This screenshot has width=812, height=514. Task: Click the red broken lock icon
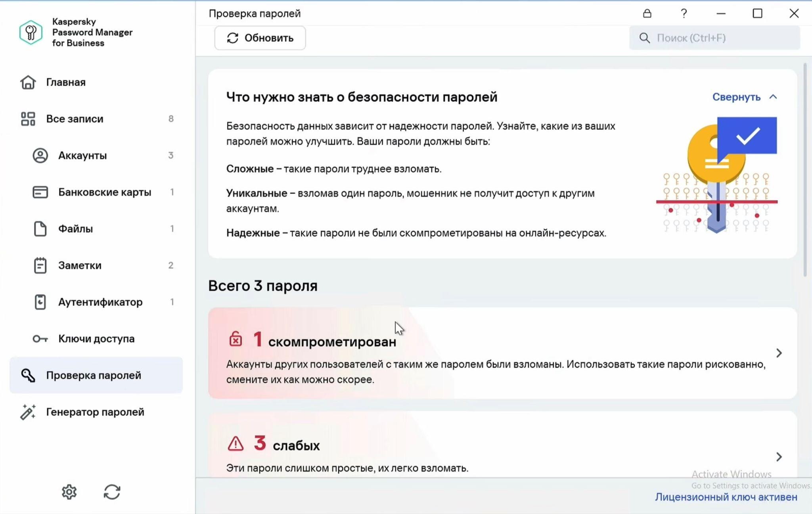(x=236, y=339)
